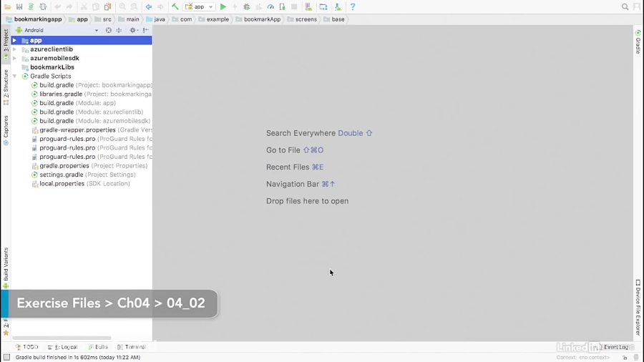Screen dimensions: 644x362
Task: Open Project panel settings gear
Action: [x=133, y=30]
